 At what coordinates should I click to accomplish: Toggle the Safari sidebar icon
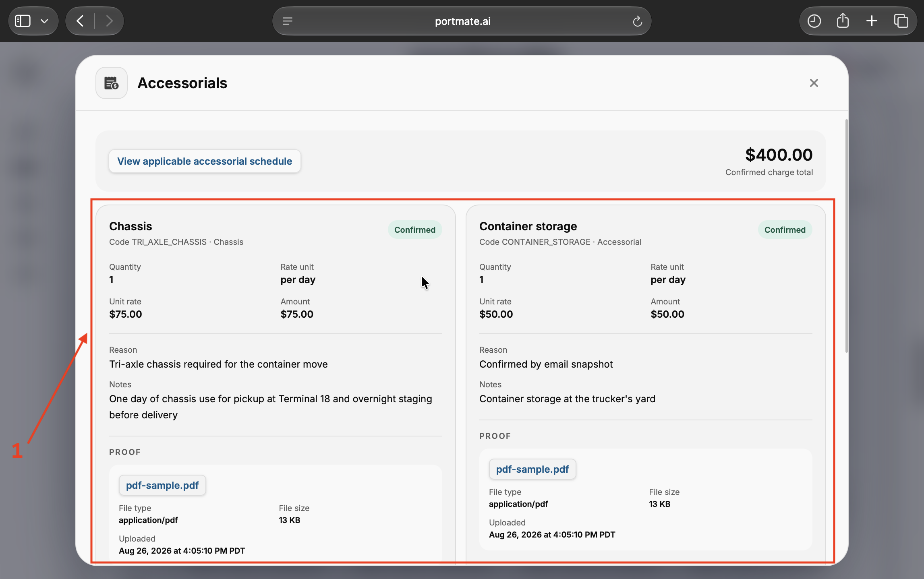tap(23, 21)
